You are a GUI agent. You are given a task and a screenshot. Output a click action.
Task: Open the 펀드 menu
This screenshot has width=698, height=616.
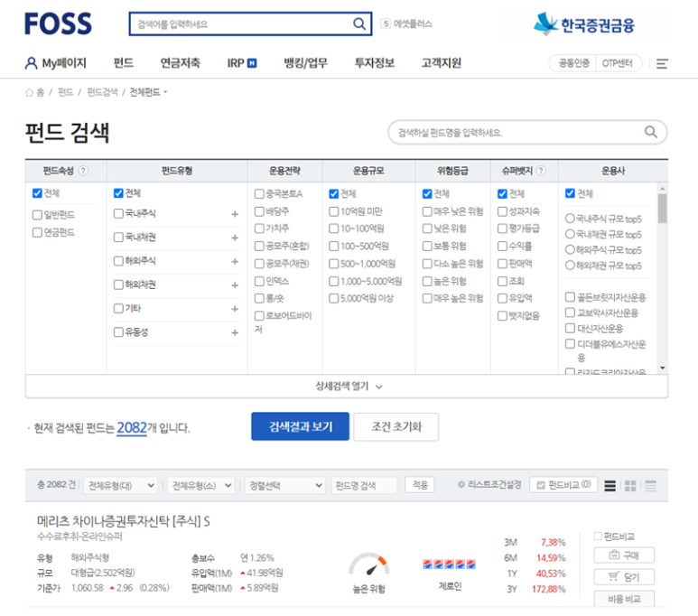124,63
